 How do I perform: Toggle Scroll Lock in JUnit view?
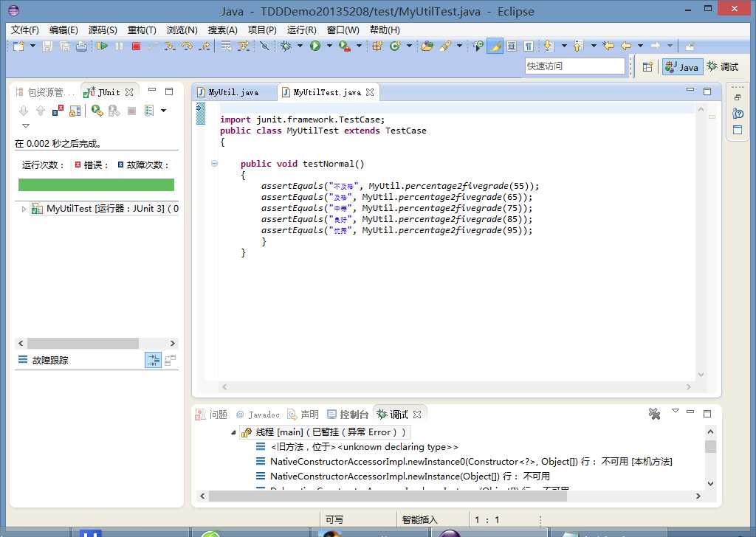(75, 111)
